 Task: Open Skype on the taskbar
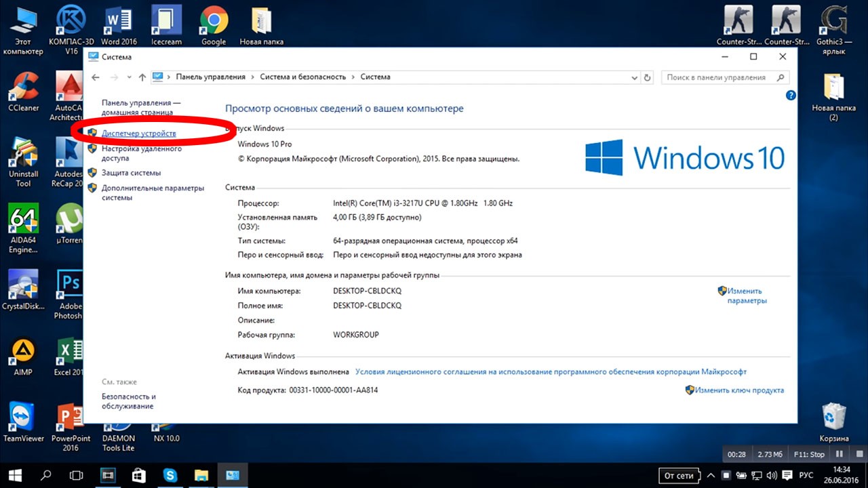[170, 474]
